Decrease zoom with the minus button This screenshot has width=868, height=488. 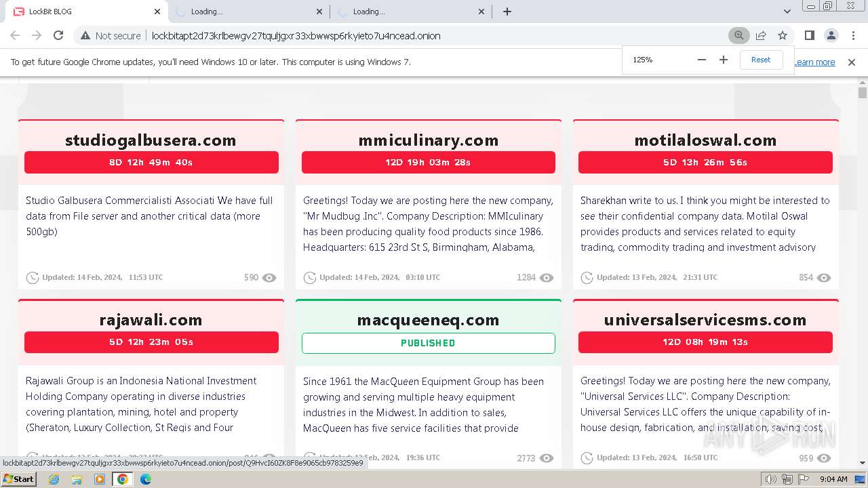coord(702,60)
